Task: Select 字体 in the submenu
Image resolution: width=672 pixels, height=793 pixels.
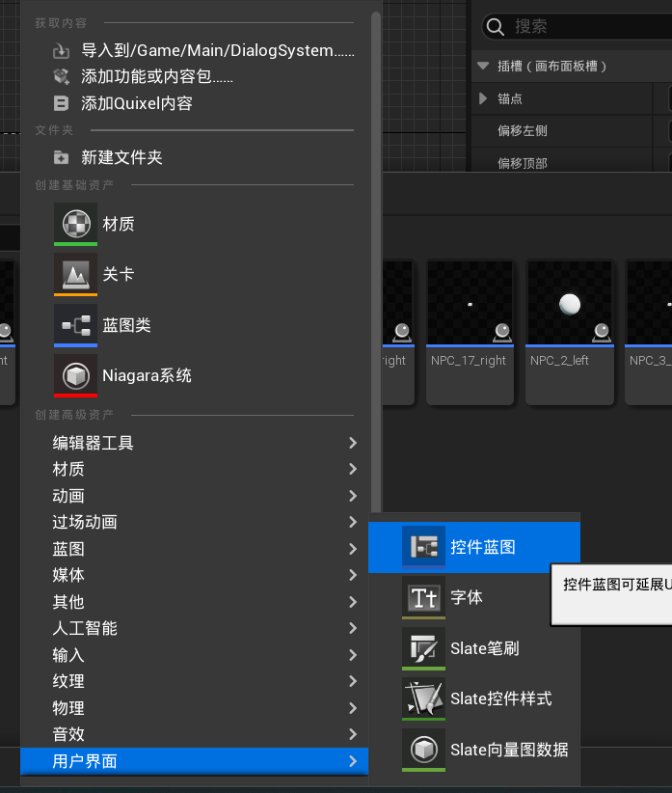Action: click(474, 597)
